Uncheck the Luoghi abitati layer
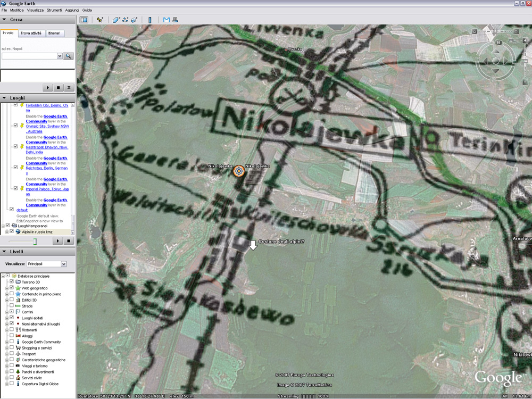Viewport: 532px width, 399px height. [x=12, y=318]
